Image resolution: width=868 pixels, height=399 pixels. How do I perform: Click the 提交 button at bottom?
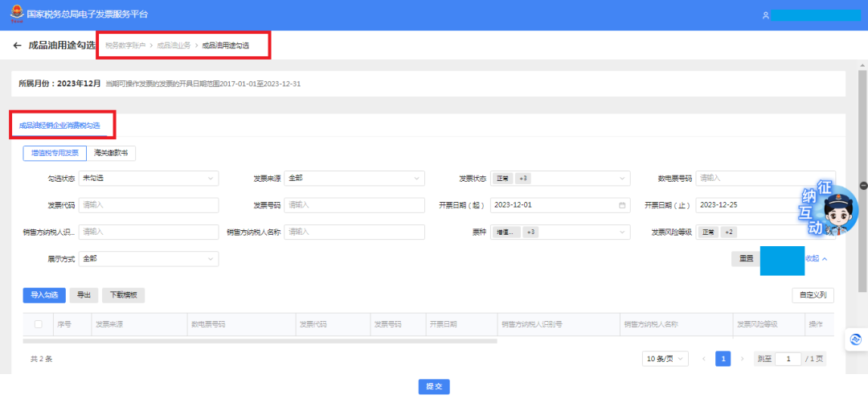[x=434, y=387]
